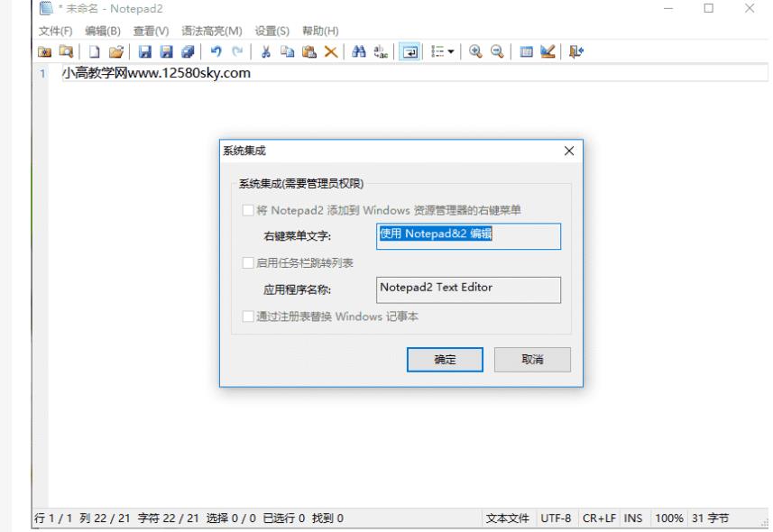Confirm dialog with 确定 button

click(x=445, y=360)
